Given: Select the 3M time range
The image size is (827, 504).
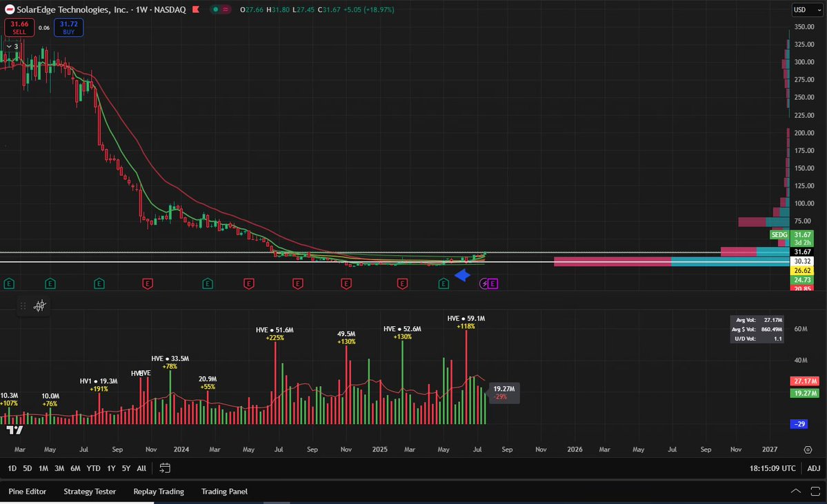Looking at the screenshot, I should point(59,468).
